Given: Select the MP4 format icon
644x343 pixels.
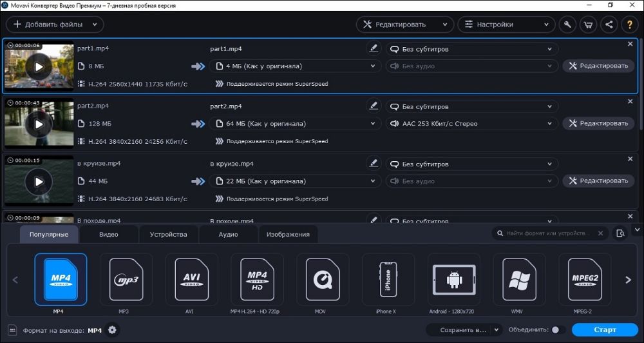Looking at the screenshot, I should pyautogui.click(x=61, y=279).
